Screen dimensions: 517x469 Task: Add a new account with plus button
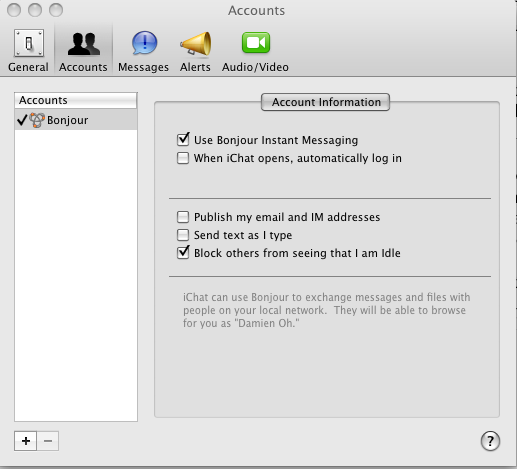(26, 441)
